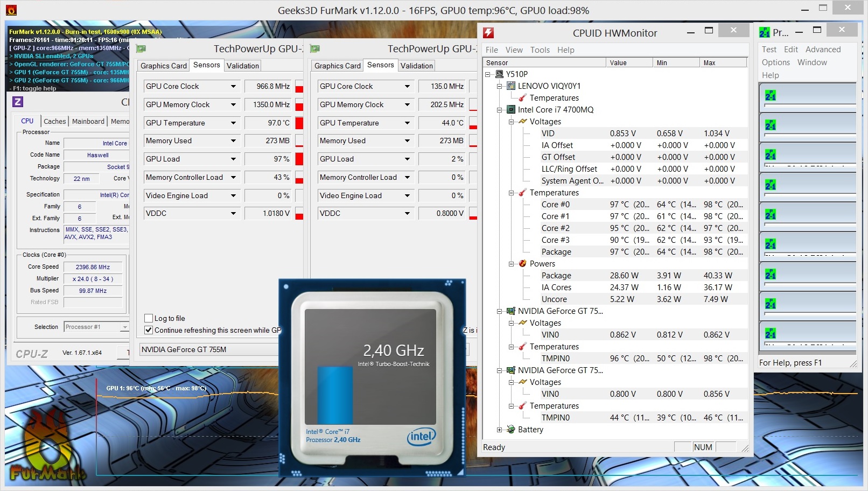868x491 pixels.
Task: Select the Intel Core i7 4700MQ chip icon
Action: 511,110
